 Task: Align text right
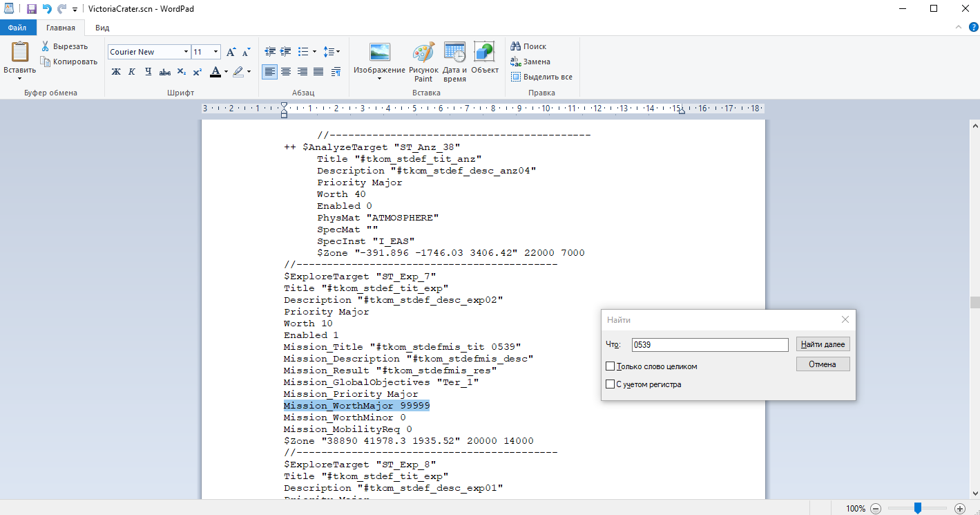click(302, 71)
